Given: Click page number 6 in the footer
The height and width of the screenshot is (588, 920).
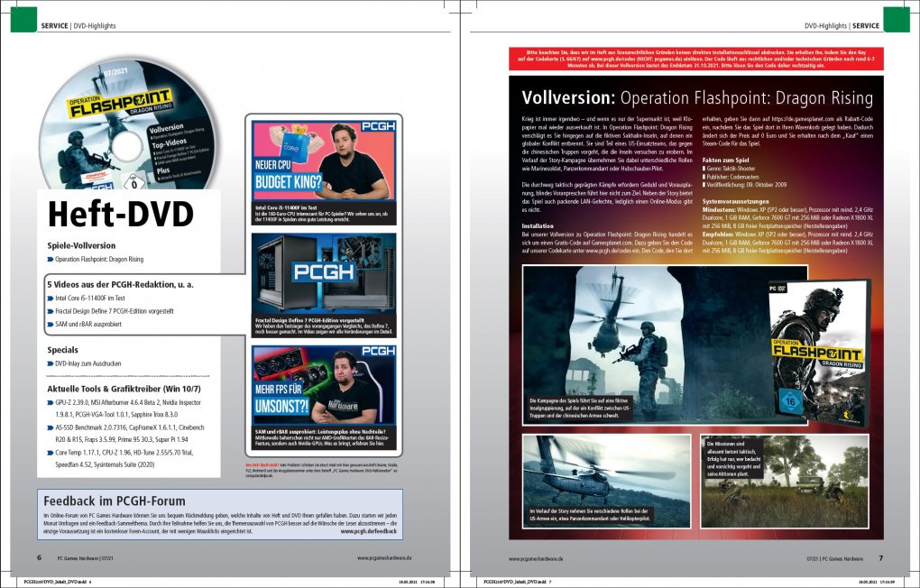Looking at the screenshot, I should tap(40, 557).
